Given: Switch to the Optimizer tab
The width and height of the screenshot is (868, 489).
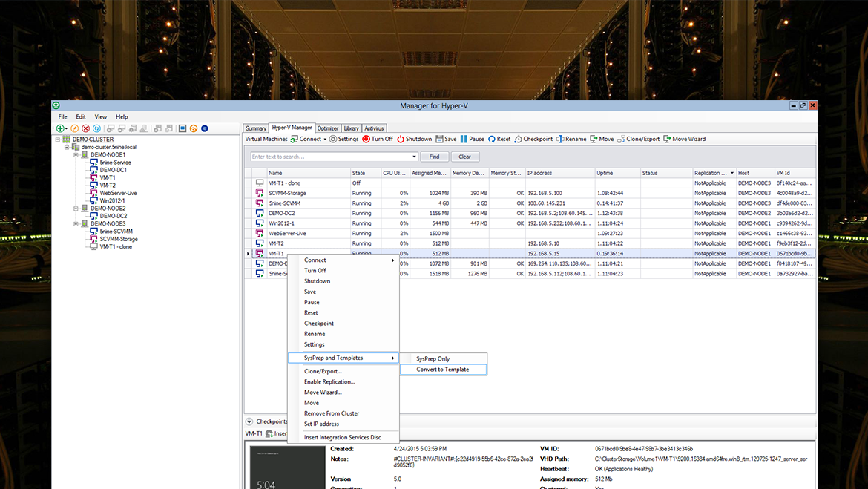Looking at the screenshot, I should coord(328,128).
